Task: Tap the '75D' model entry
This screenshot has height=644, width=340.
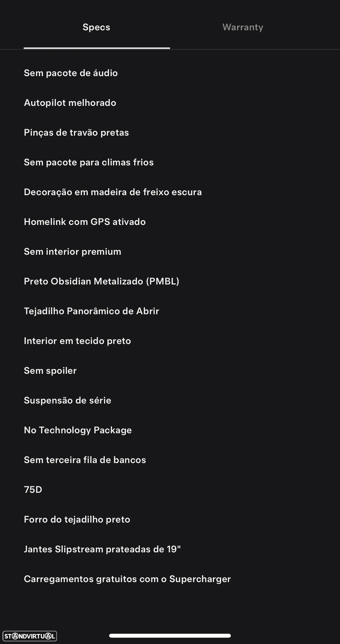Action: click(33, 490)
